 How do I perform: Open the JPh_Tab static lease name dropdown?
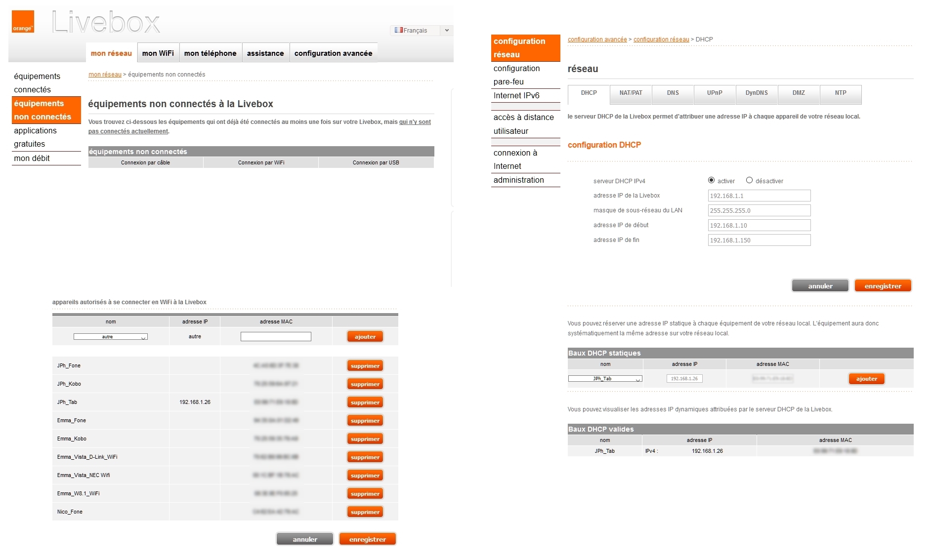click(x=605, y=379)
